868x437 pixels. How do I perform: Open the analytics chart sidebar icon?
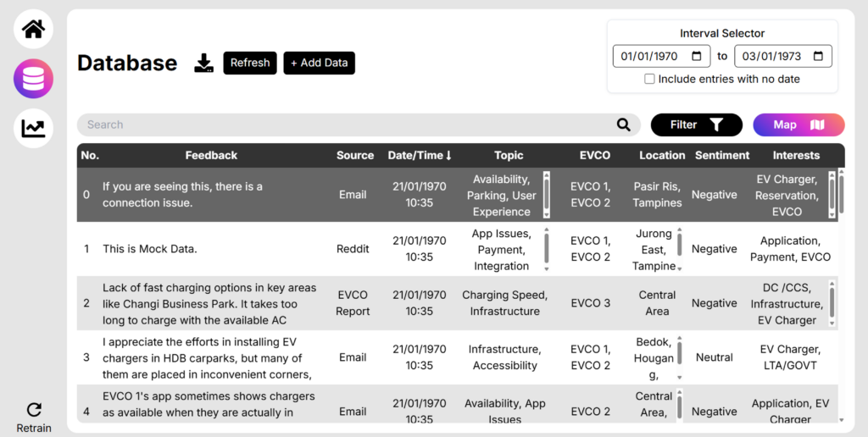(x=33, y=129)
